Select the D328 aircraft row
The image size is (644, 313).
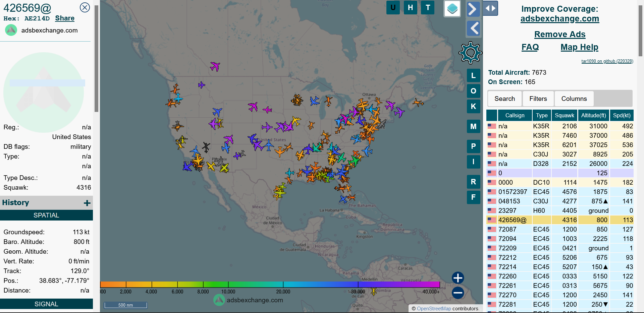tap(560, 164)
